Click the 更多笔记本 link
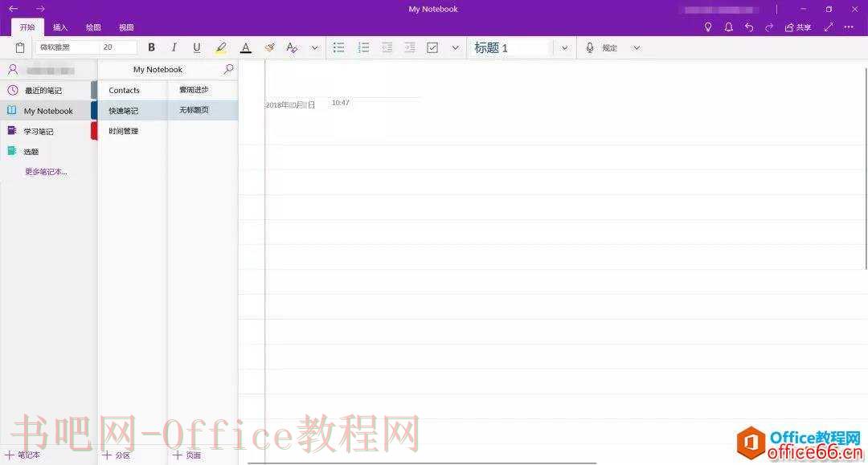This screenshot has height=465, width=868. tap(46, 172)
